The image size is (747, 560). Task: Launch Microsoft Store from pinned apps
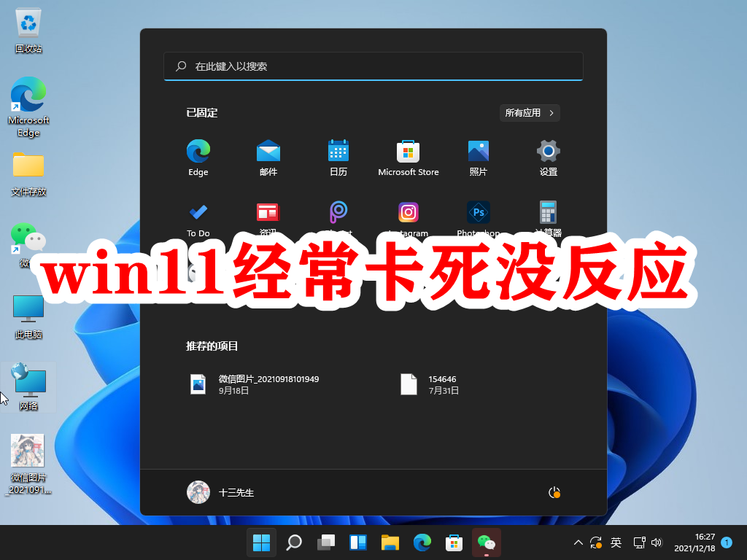(x=409, y=157)
